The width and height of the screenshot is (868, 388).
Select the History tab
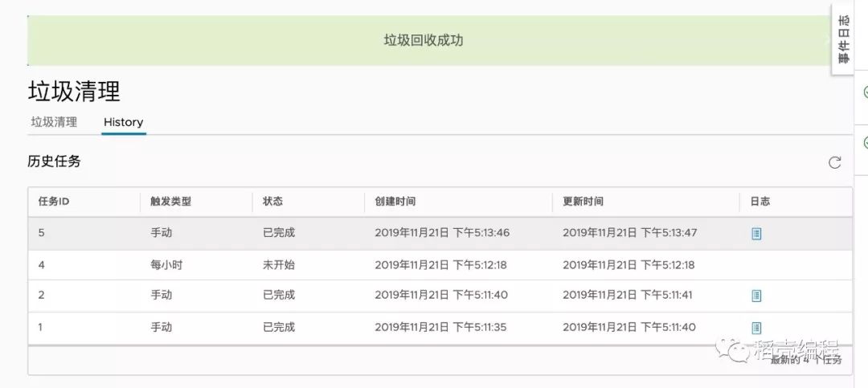click(123, 122)
